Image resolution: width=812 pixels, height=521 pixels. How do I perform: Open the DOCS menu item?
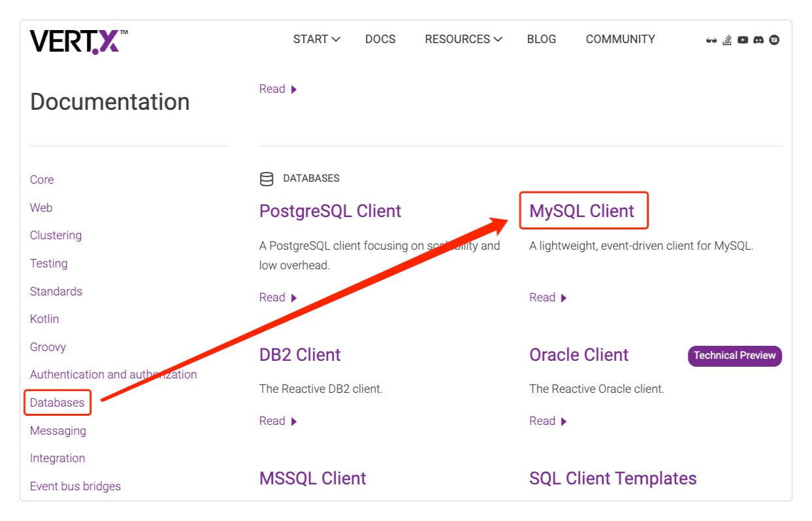(x=380, y=39)
